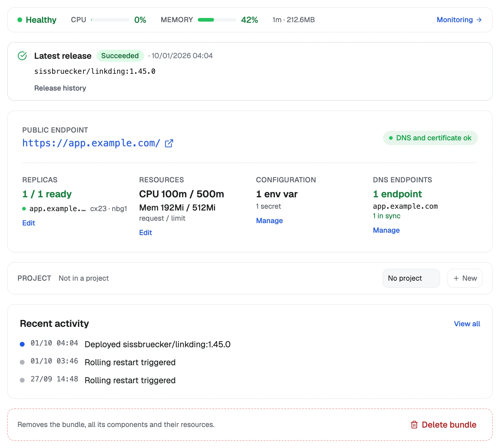Click the memory usage bar
This screenshot has height=448, width=500.
(x=217, y=20)
